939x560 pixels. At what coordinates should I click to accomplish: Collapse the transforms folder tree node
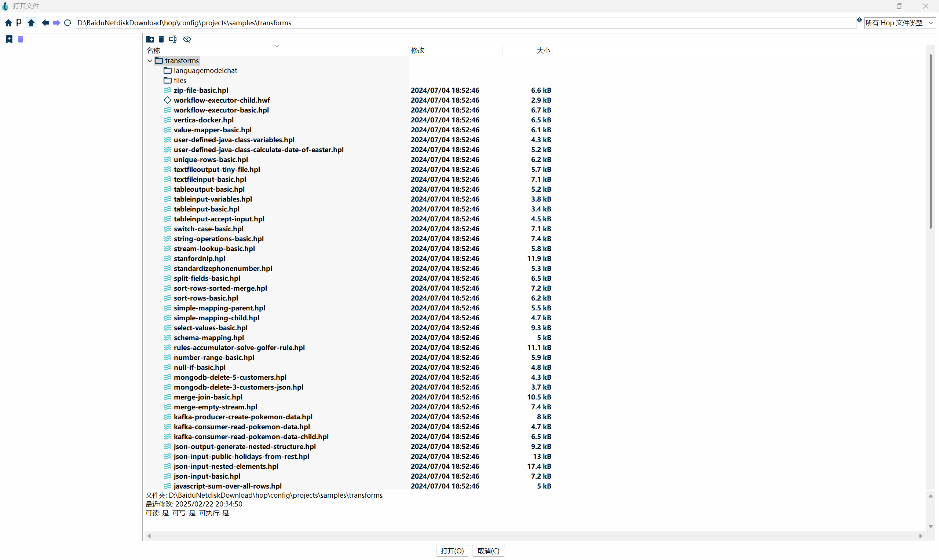point(150,61)
